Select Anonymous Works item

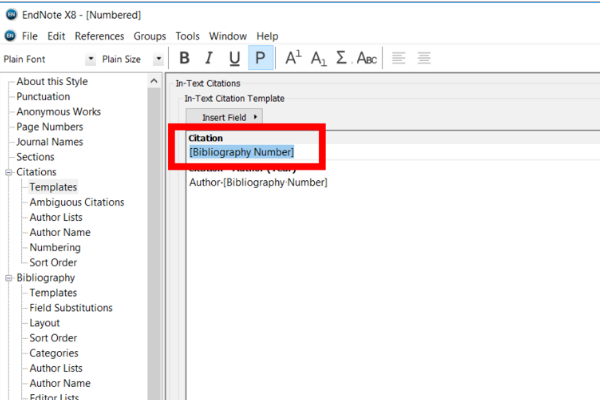(x=59, y=111)
